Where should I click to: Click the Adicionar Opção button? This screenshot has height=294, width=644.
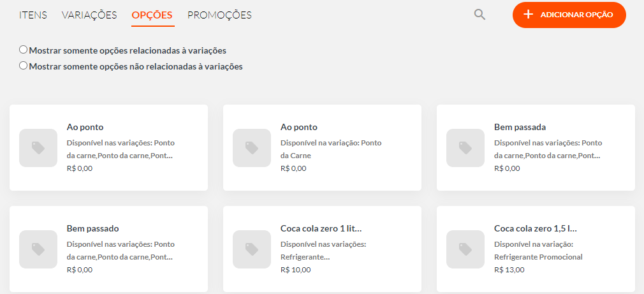coord(569,15)
